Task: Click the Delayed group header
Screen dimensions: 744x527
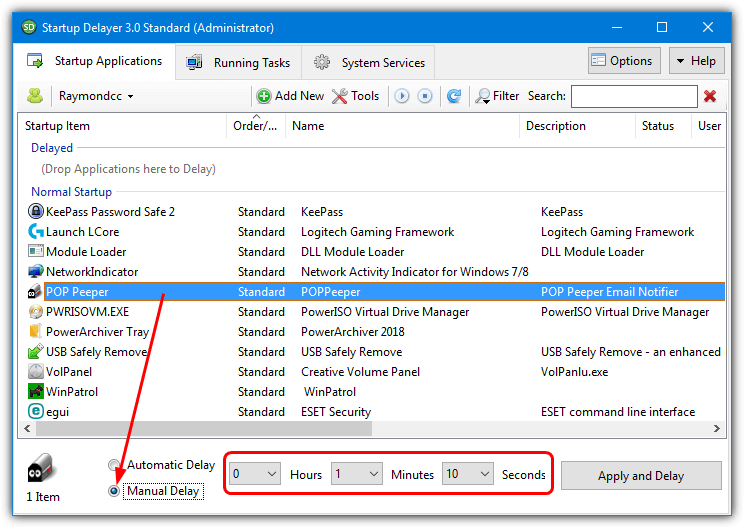Action: (52, 148)
